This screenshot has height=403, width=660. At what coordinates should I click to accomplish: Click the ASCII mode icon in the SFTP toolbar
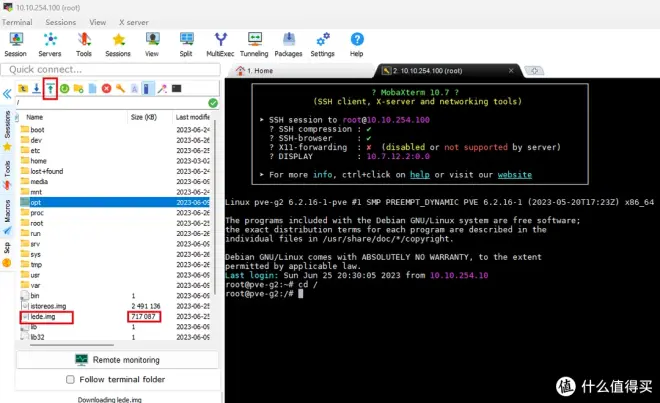tap(134, 88)
